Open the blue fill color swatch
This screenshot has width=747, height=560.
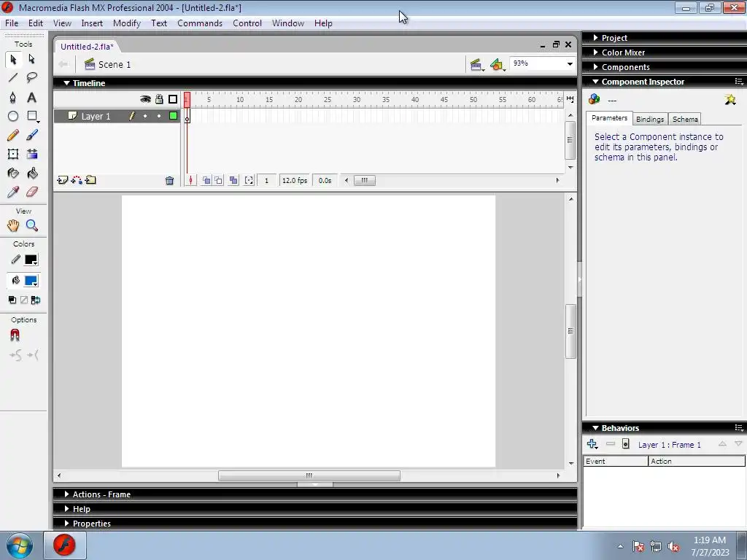click(x=31, y=281)
